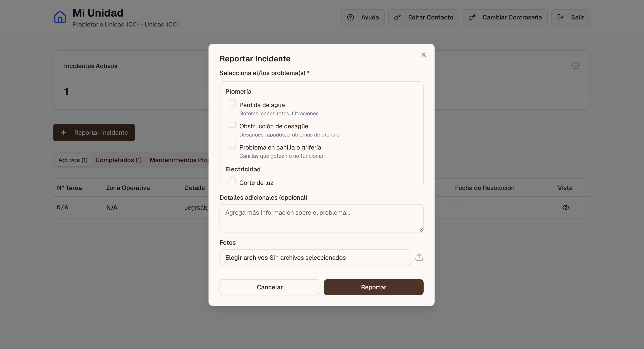Check Corte de luz under Electricidad
The image size is (644, 349).
point(232,180)
